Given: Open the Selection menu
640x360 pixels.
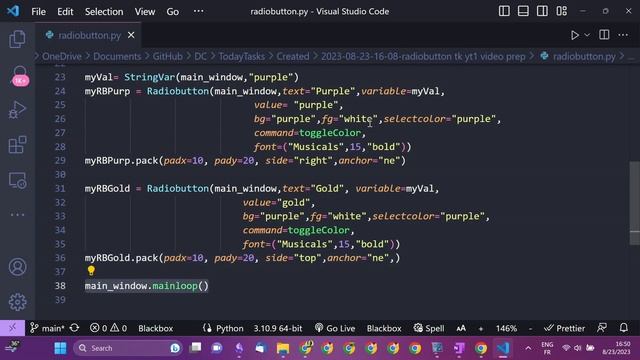Looking at the screenshot, I should pyautogui.click(x=104, y=11).
